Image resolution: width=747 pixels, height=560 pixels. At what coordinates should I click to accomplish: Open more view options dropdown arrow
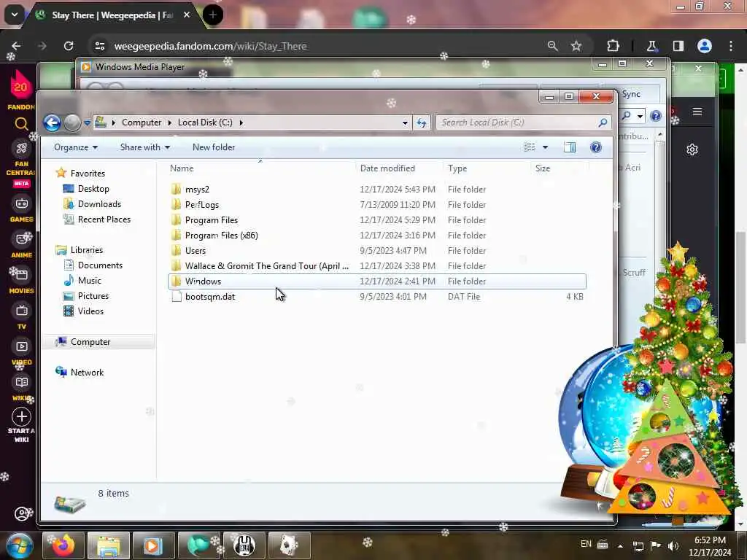pos(545,147)
